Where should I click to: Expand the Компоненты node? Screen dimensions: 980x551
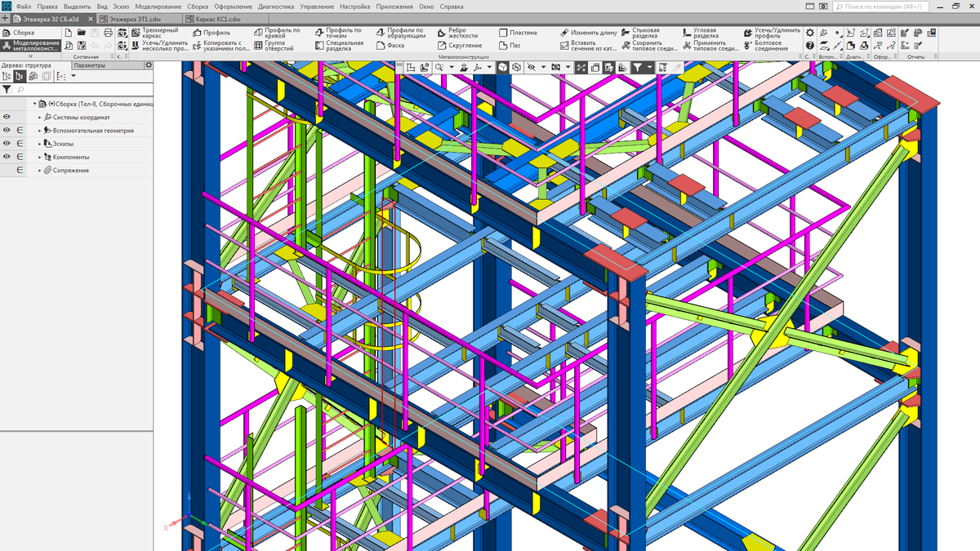(x=39, y=157)
